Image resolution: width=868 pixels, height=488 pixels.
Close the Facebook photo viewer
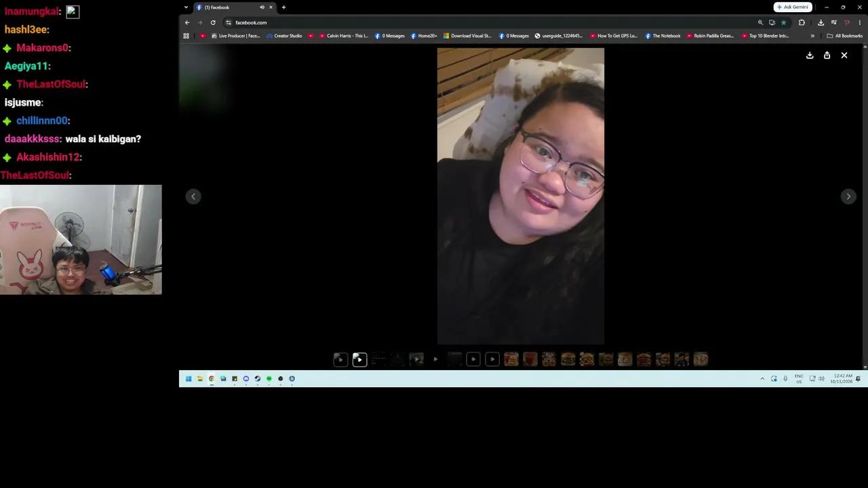[844, 56]
